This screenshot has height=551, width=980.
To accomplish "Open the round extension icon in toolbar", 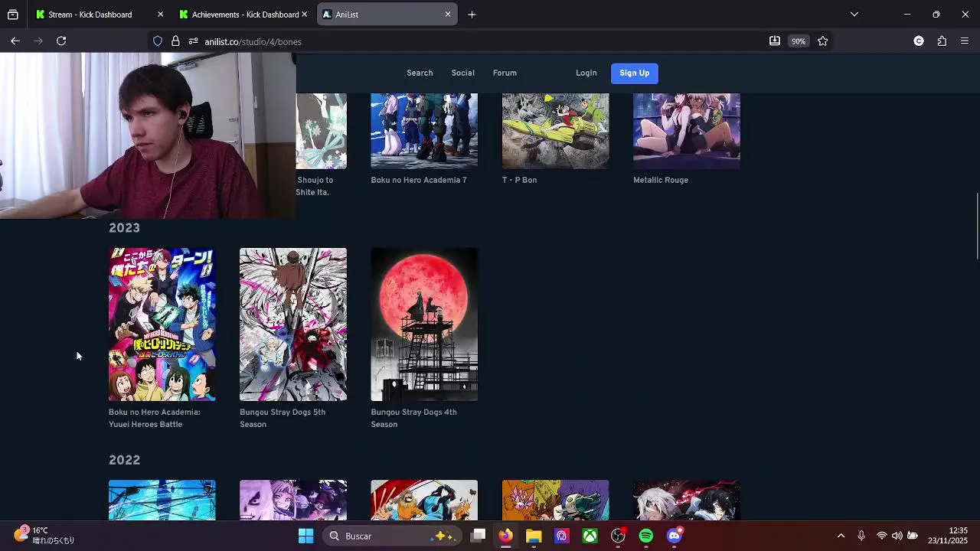I will [x=919, y=41].
